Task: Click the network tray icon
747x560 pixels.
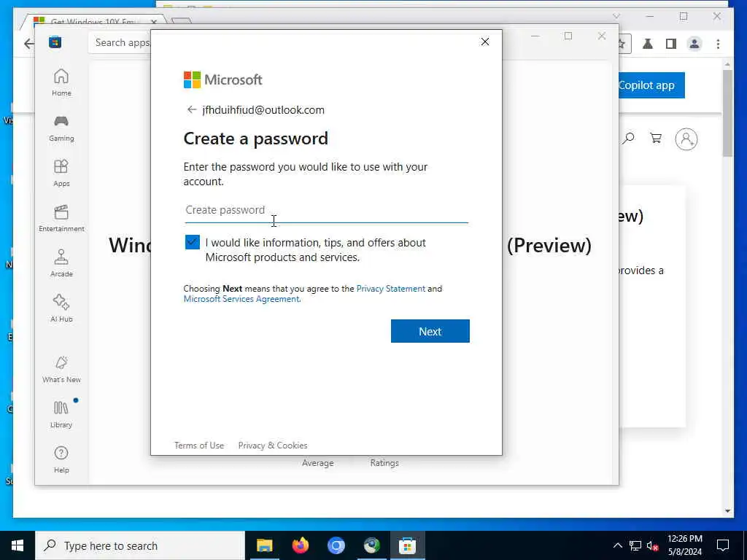Action: pyautogui.click(x=635, y=545)
